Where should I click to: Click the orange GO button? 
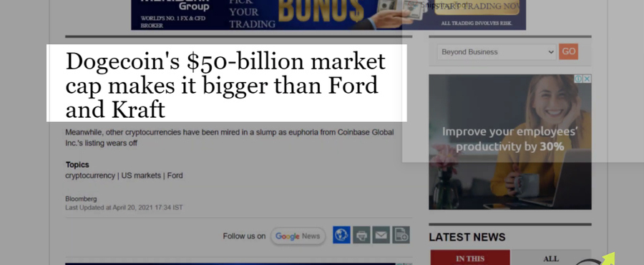[568, 51]
